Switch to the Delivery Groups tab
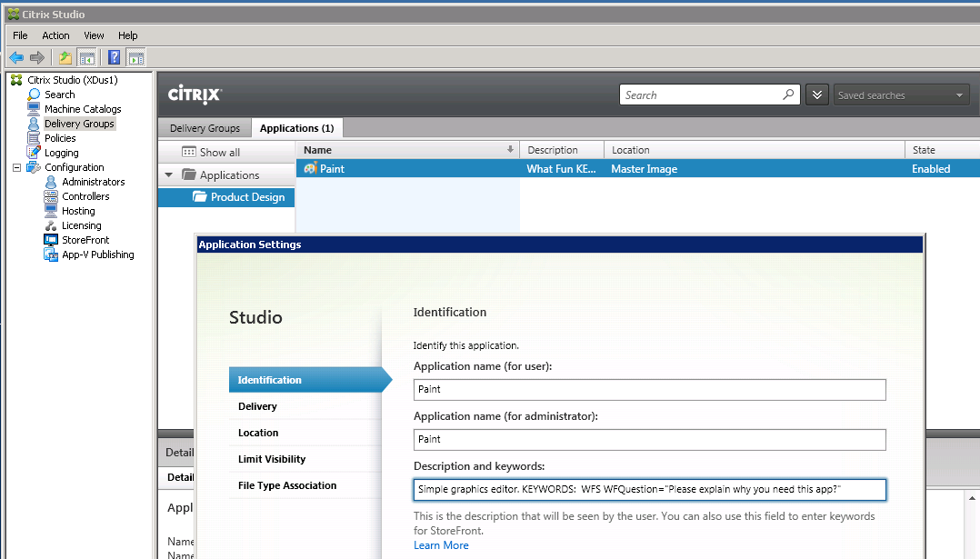 [x=205, y=128]
